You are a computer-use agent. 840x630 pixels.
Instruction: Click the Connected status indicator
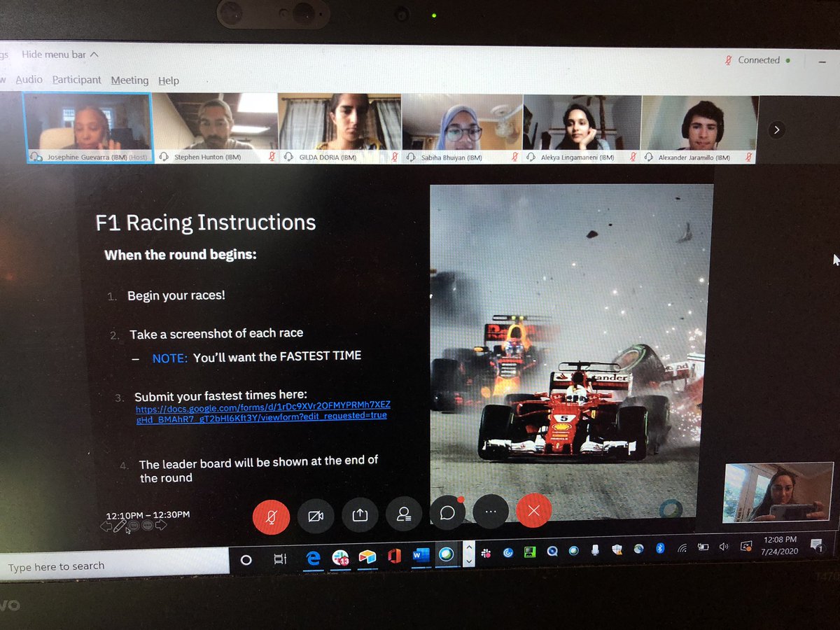point(757,60)
